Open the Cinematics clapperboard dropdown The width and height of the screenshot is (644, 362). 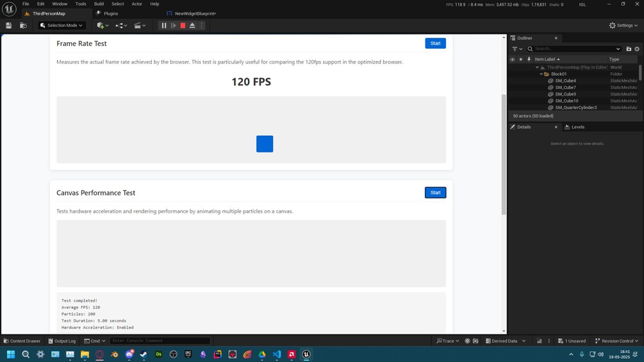coord(140,26)
